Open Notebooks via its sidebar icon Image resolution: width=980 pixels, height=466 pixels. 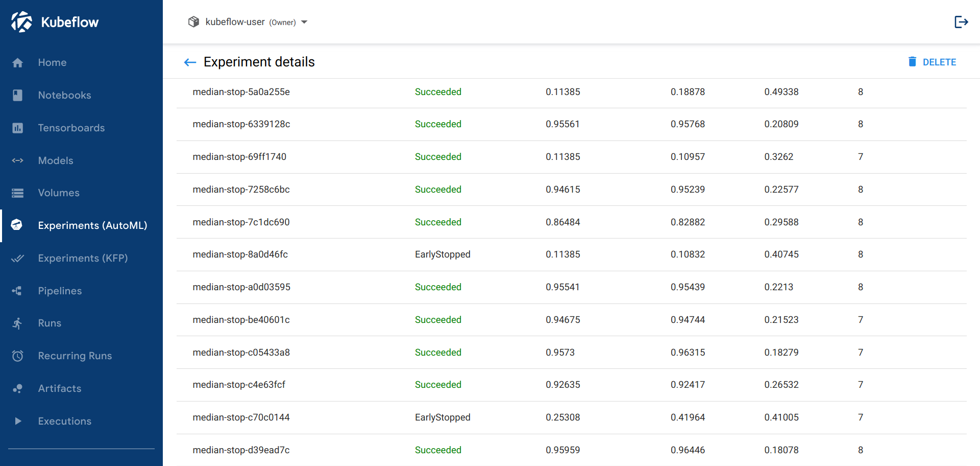click(18, 95)
